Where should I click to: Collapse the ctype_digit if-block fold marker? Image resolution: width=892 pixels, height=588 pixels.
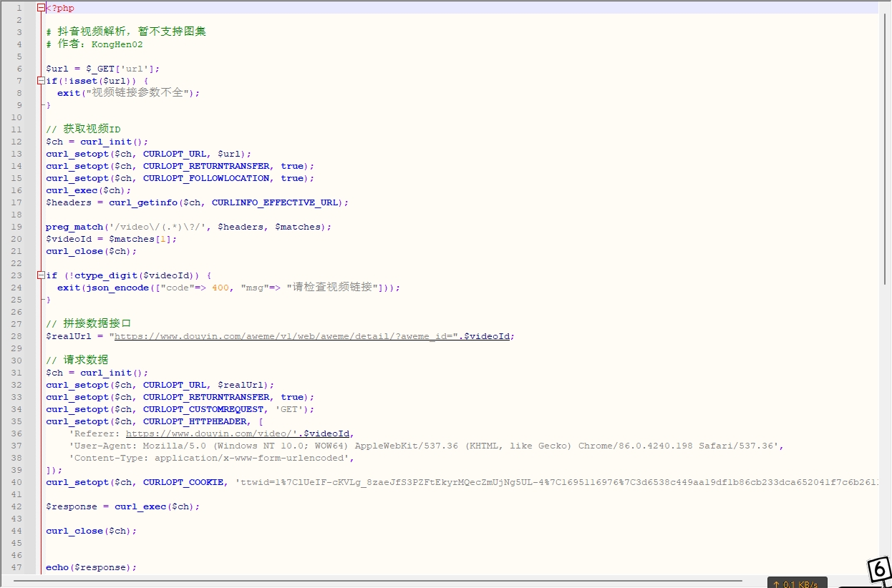pyautogui.click(x=41, y=275)
